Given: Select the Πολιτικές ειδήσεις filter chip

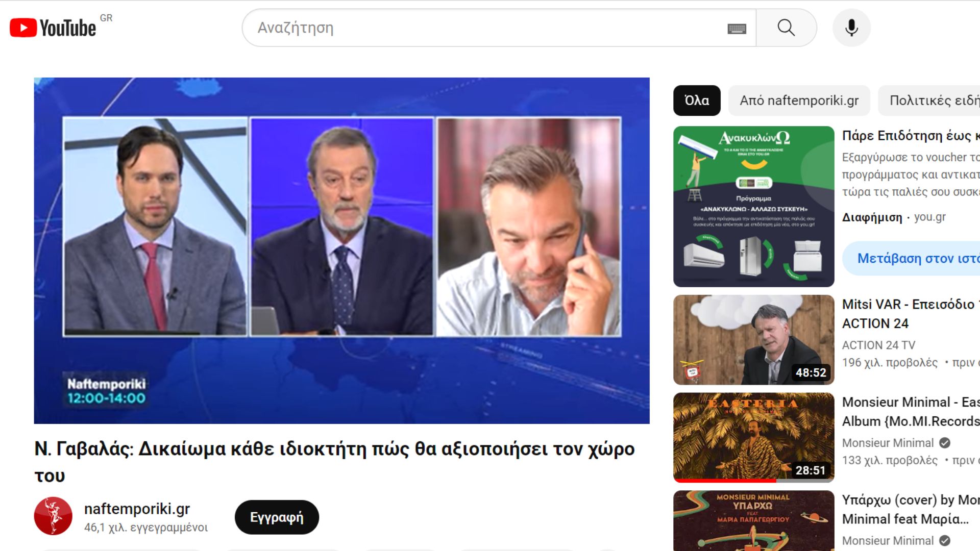Looking at the screenshot, I should (x=929, y=101).
